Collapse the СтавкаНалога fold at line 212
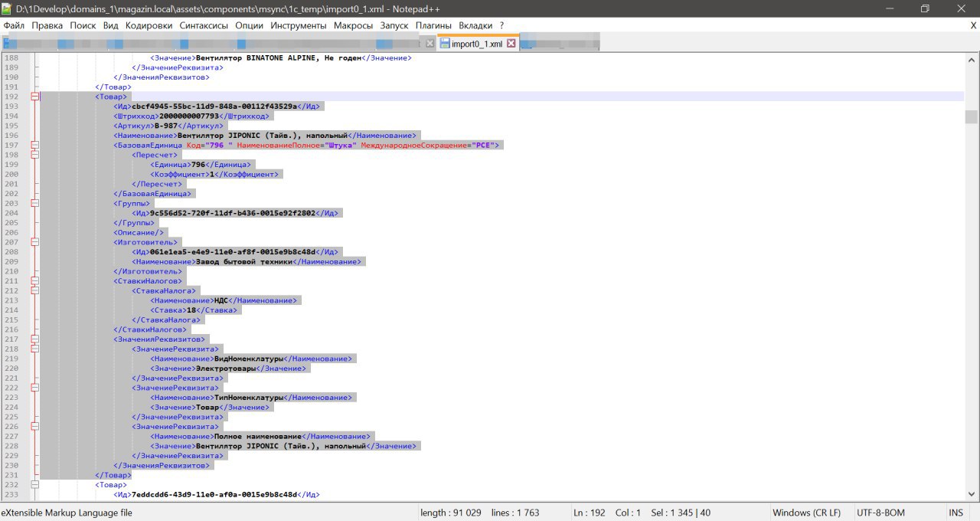The height and width of the screenshot is (521, 980). pos(34,290)
